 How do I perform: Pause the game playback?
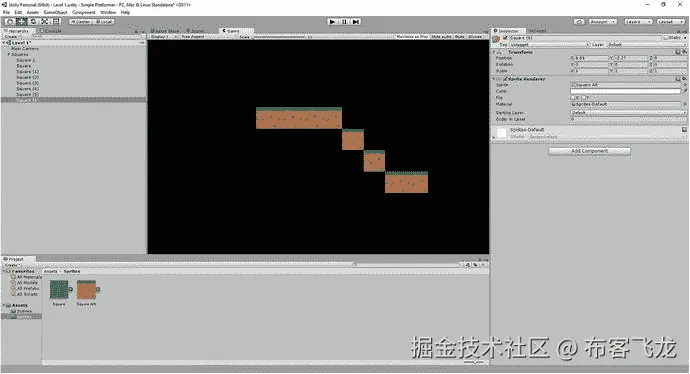click(x=344, y=21)
